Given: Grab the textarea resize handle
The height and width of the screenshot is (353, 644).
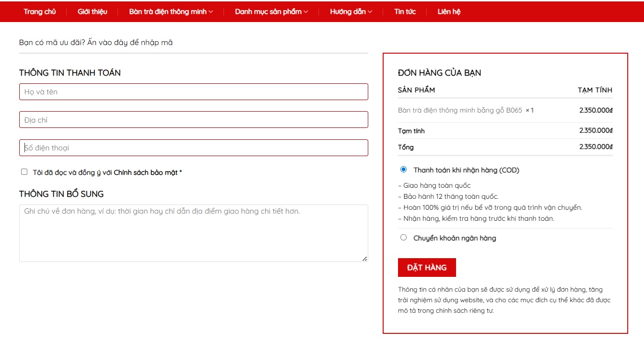Looking at the screenshot, I should (364, 259).
